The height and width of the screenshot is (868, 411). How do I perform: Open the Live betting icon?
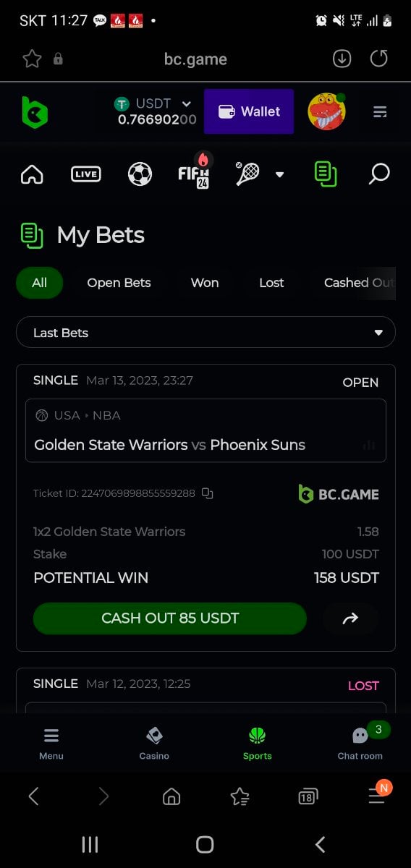pyautogui.click(x=85, y=174)
